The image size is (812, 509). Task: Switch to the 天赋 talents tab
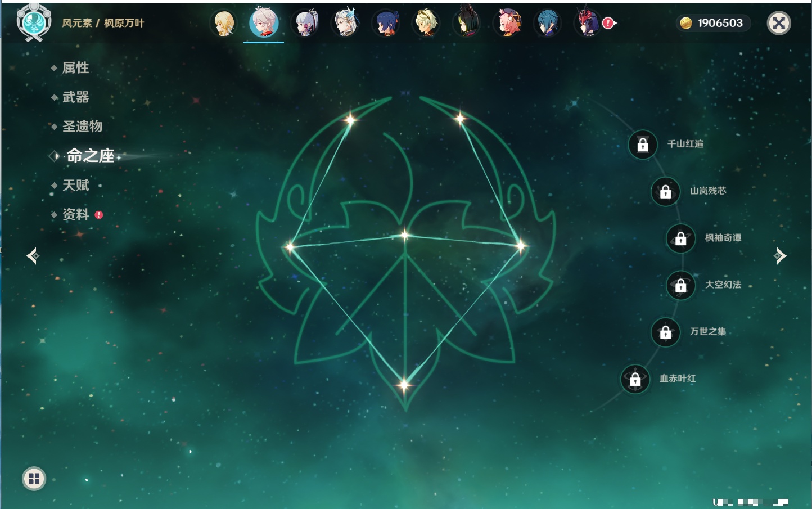pyautogui.click(x=75, y=185)
